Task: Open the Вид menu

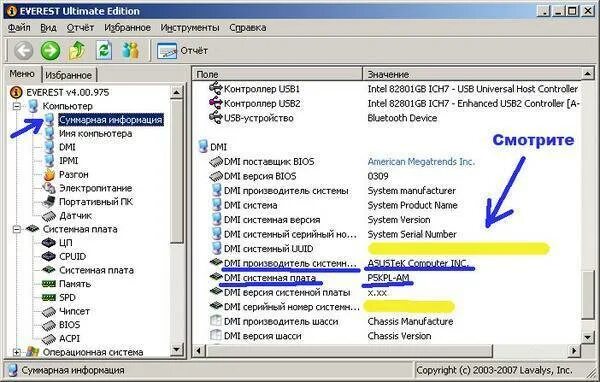Action: [48, 28]
